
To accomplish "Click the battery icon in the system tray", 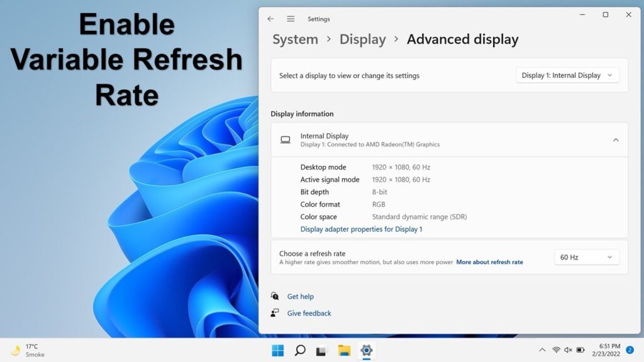I will coord(580,350).
